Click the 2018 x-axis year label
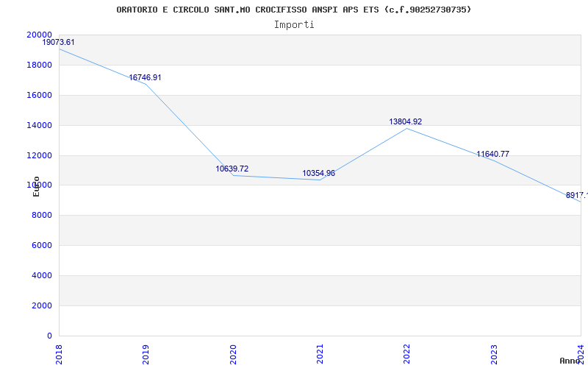The height and width of the screenshot is (368, 588). tap(59, 354)
